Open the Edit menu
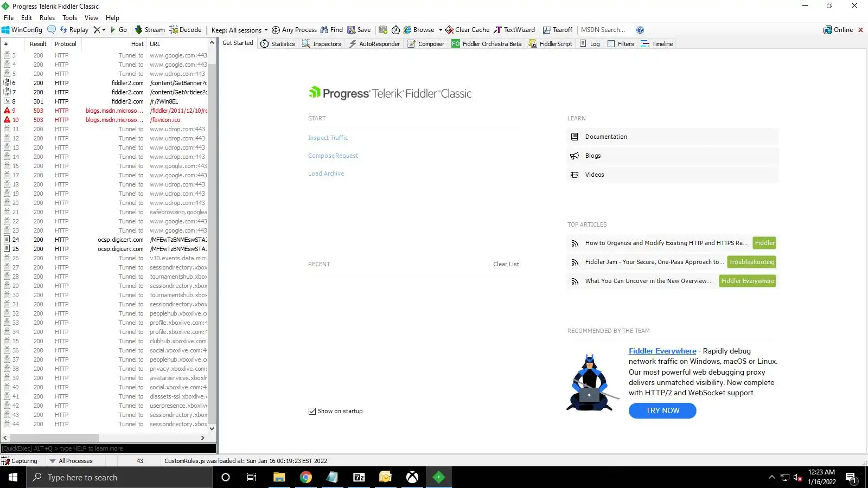The image size is (868, 488). (27, 18)
